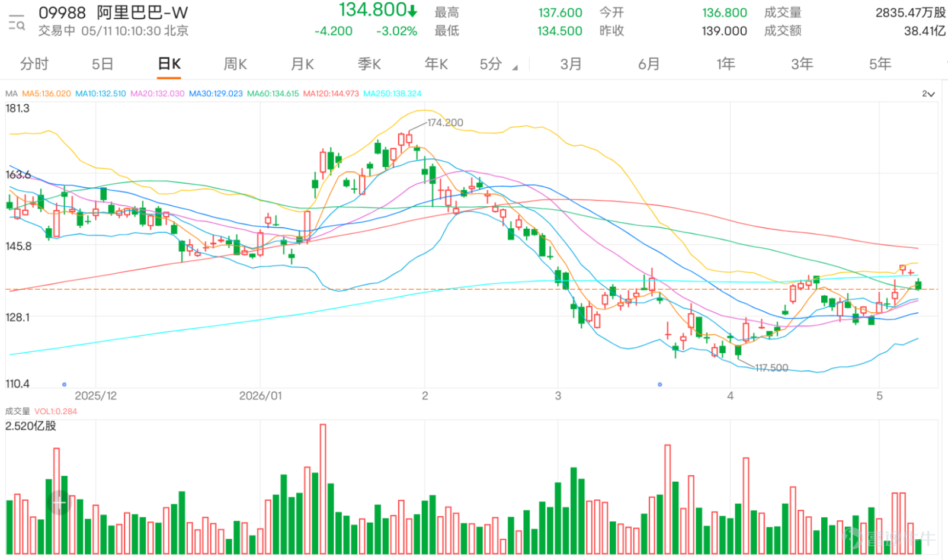Set the chart range to 3月
948x560 pixels.
tap(571, 64)
